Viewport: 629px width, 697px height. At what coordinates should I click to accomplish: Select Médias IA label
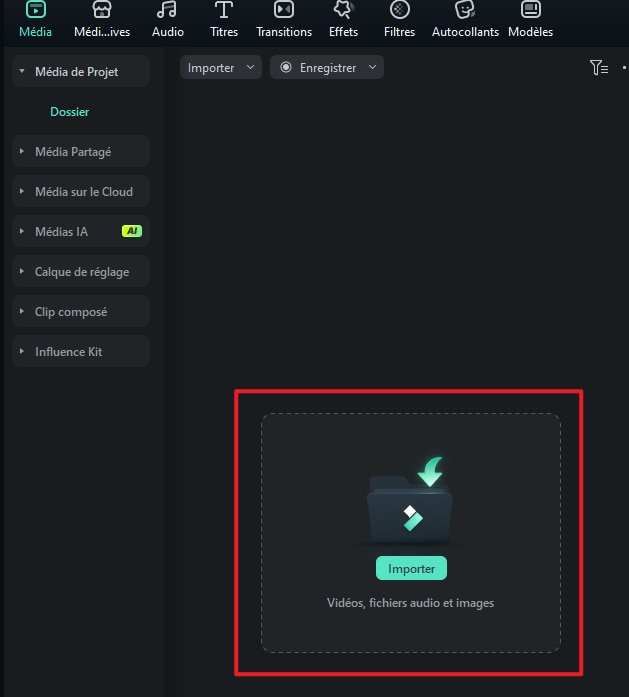pos(61,232)
